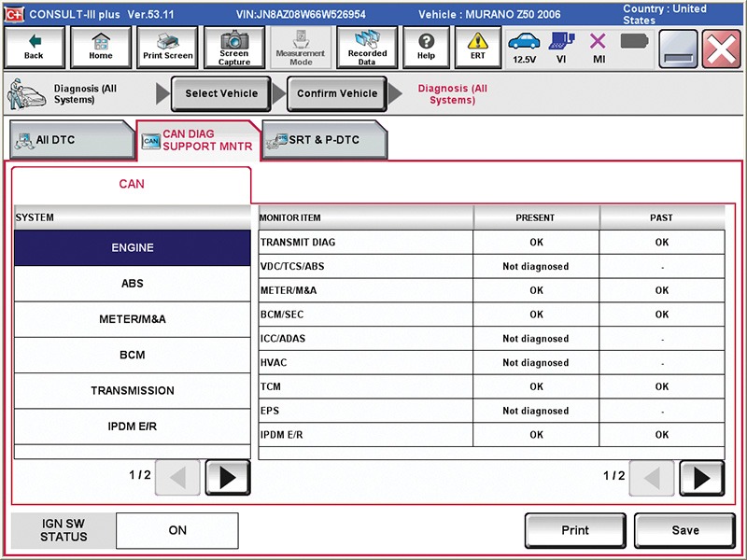The height and width of the screenshot is (560, 747).
Task: Select BCM in the system list
Action: tap(133, 355)
